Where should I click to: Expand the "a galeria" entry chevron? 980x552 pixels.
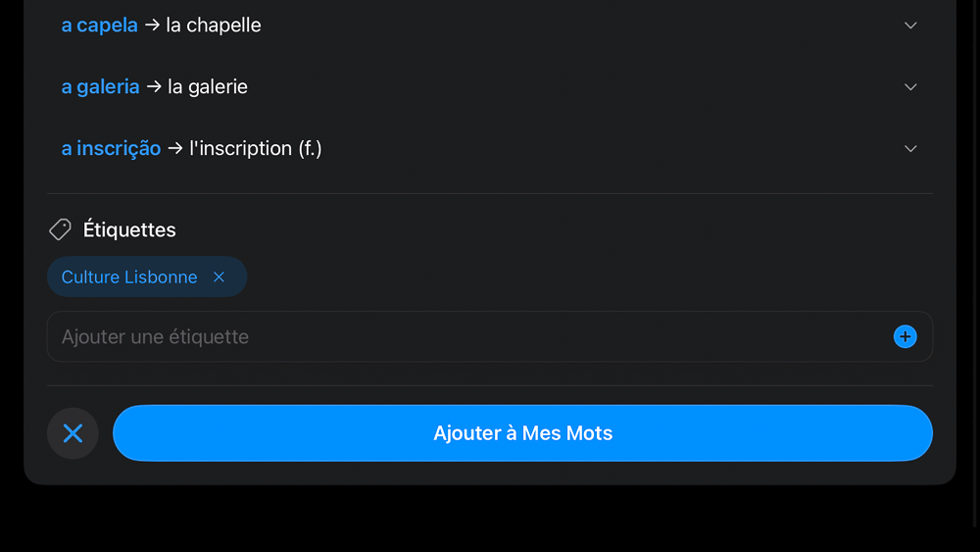(910, 87)
